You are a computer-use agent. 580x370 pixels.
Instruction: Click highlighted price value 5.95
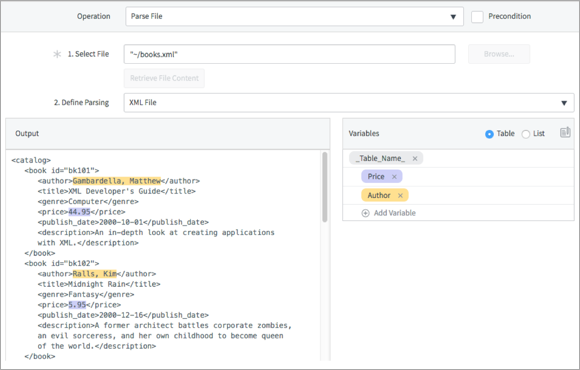click(77, 305)
